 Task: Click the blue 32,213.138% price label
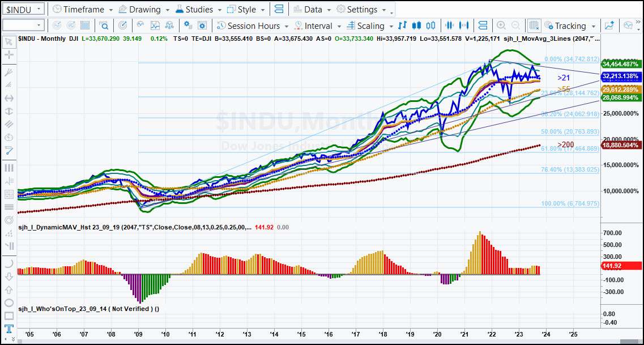click(x=621, y=76)
